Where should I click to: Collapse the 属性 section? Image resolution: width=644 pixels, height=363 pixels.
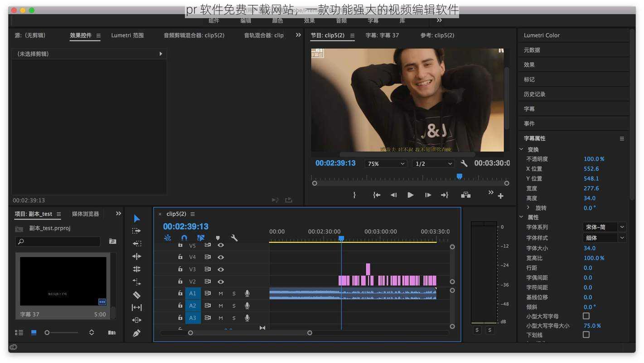point(522,217)
